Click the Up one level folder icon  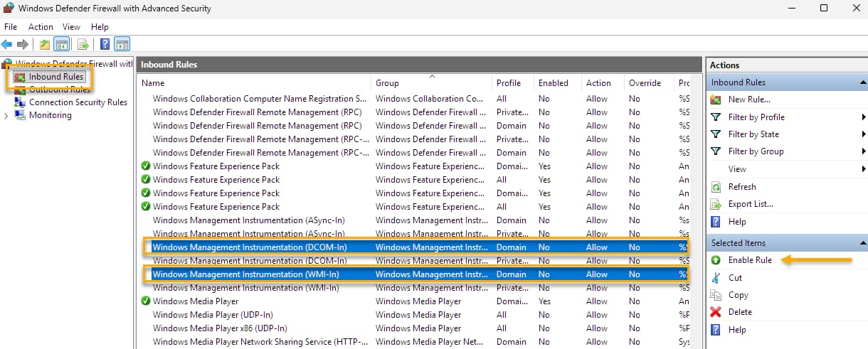tap(45, 44)
